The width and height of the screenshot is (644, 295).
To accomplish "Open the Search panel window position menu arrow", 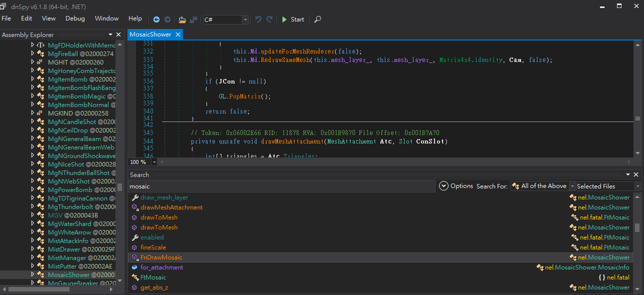I will (x=628, y=174).
